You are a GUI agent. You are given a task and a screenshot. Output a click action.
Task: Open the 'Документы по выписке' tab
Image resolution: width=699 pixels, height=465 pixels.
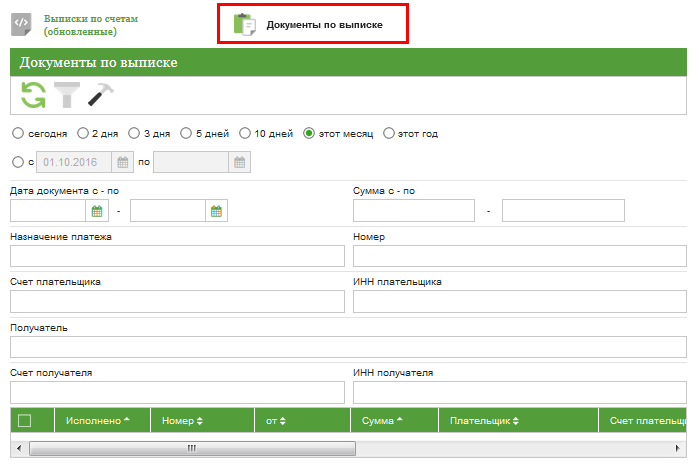point(312,24)
